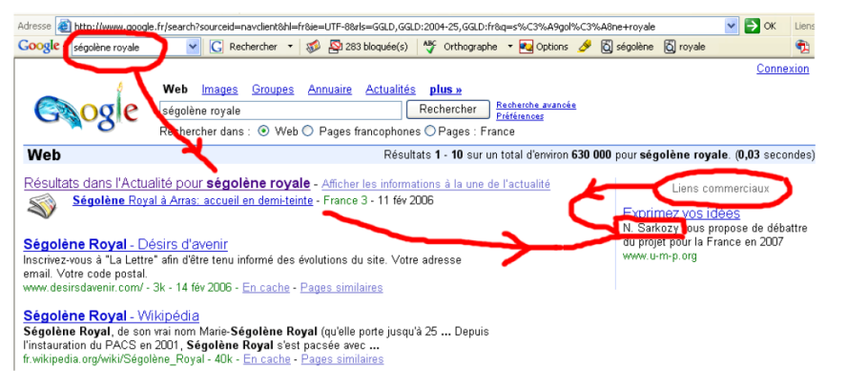The width and height of the screenshot is (868, 387).
Task: Find word ségolène on page
Action: tap(628, 47)
